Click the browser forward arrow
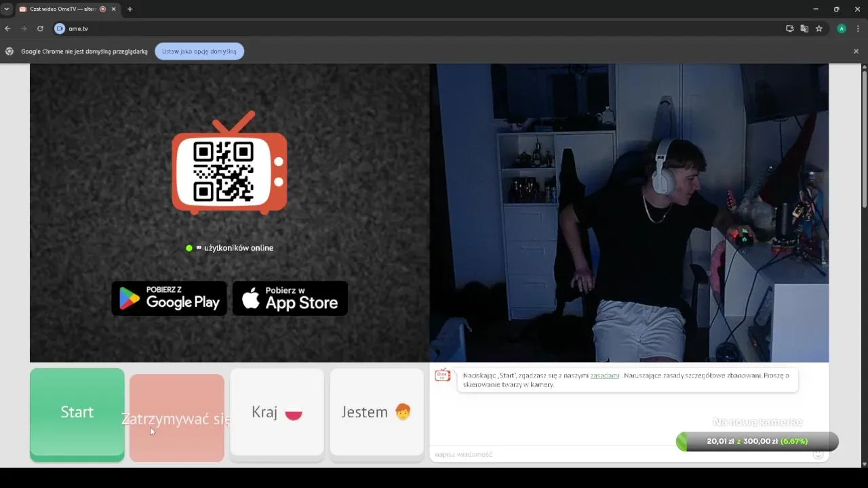 (x=24, y=28)
